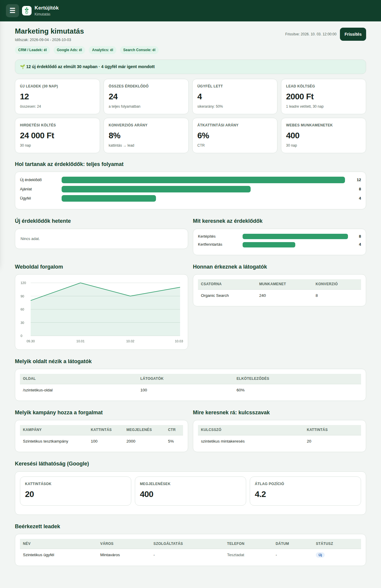This screenshot has height=588, width=381.
Task: Click the Új leadek (30 nap) card
Action: pyautogui.click(x=57, y=96)
